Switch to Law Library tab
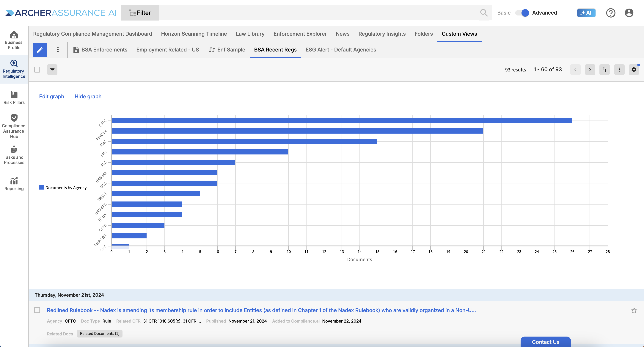 (250, 34)
